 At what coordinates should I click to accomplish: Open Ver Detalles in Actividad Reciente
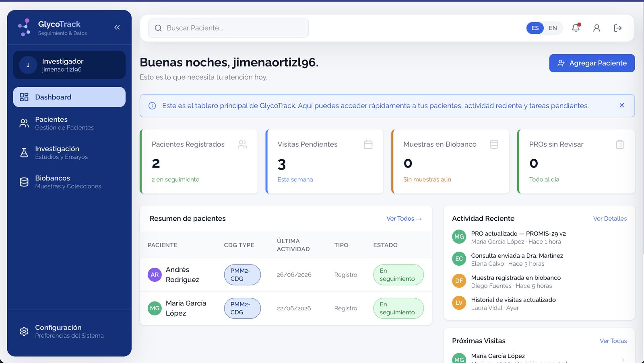(610, 219)
